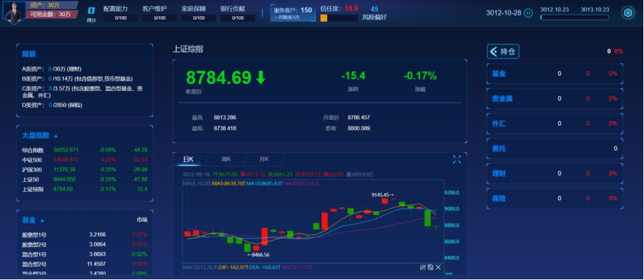The height and width of the screenshot is (280, 644).
Task: Open MACD indicator settings icon
Action: tap(422, 267)
